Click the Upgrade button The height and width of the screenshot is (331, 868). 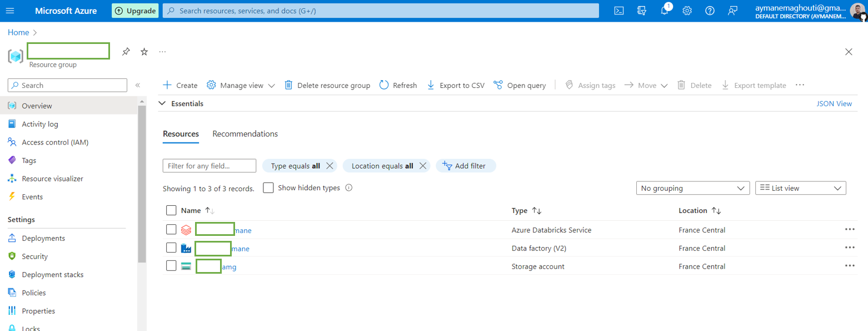point(135,11)
